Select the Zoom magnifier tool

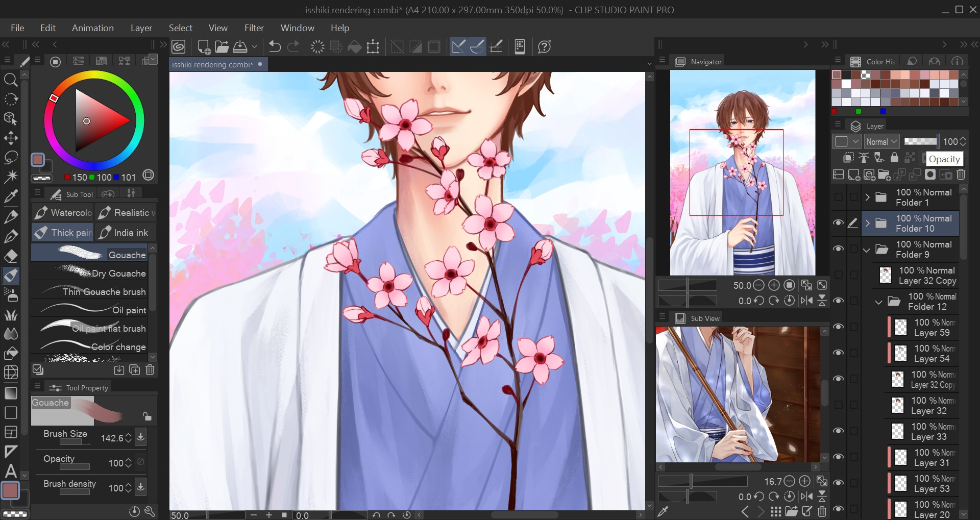pos(11,80)
